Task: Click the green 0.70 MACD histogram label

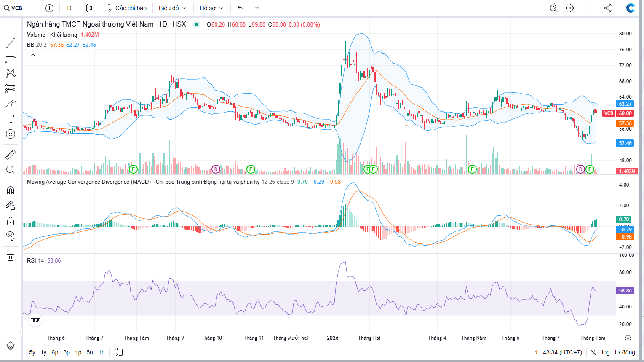Action: 624,219
